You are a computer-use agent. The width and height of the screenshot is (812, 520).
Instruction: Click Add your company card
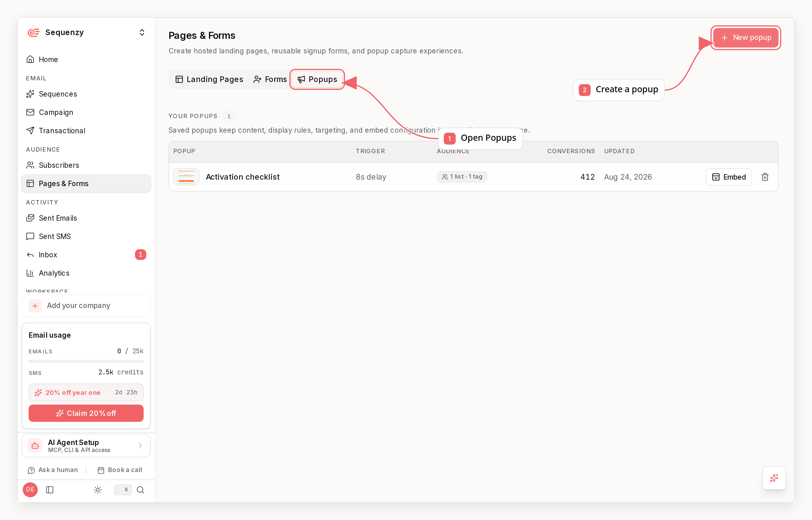[86, 306]
